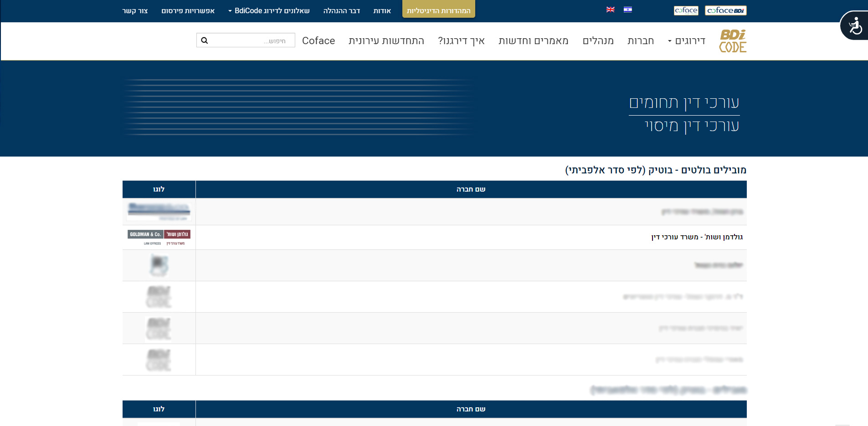Viewport: 868px width, 426px height.
Task: Open the צור קשר contact link
Action: pyautogui.click(x=135, y=11)
